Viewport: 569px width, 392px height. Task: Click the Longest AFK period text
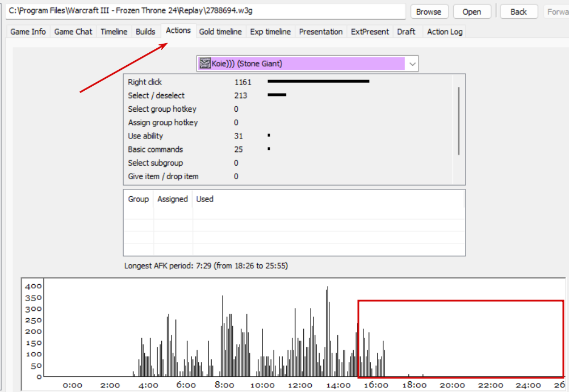(x=206, y=266)
